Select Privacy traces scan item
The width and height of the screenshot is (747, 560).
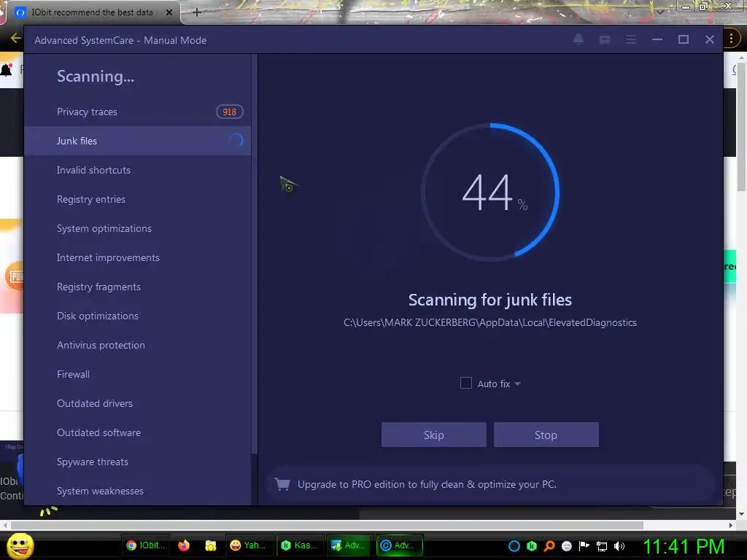[137, 112]
